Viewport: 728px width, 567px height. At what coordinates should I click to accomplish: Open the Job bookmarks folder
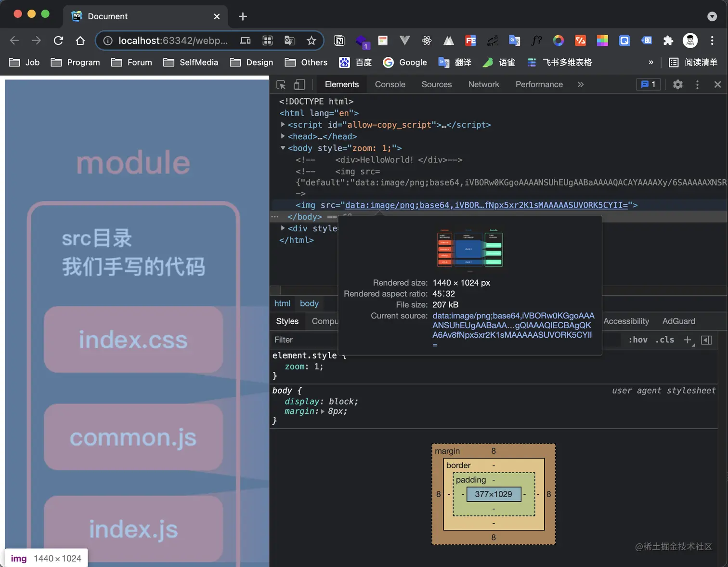25,62
